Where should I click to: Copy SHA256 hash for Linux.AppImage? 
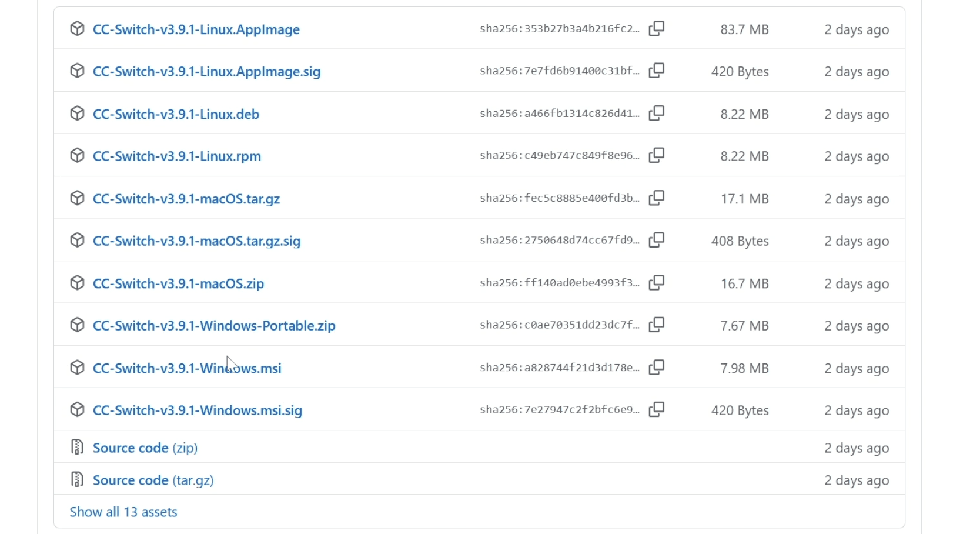point(657,29)
